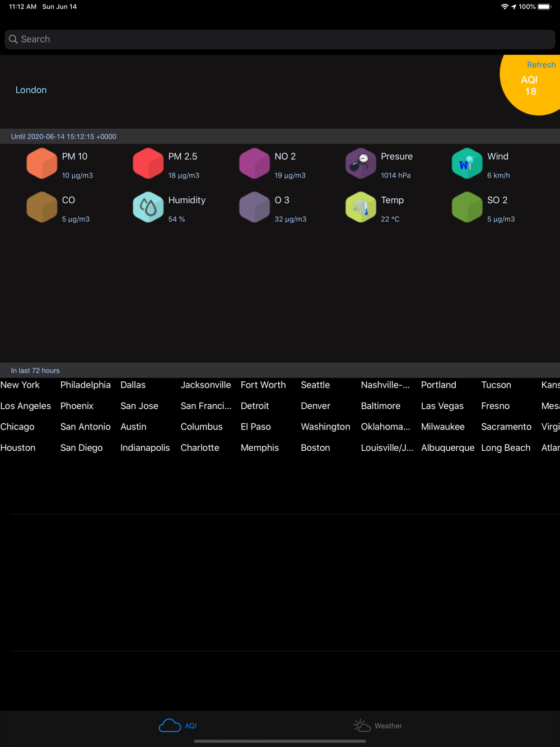
Task: Select the purple O 3 hexagon icon
Action: (255, 207)
